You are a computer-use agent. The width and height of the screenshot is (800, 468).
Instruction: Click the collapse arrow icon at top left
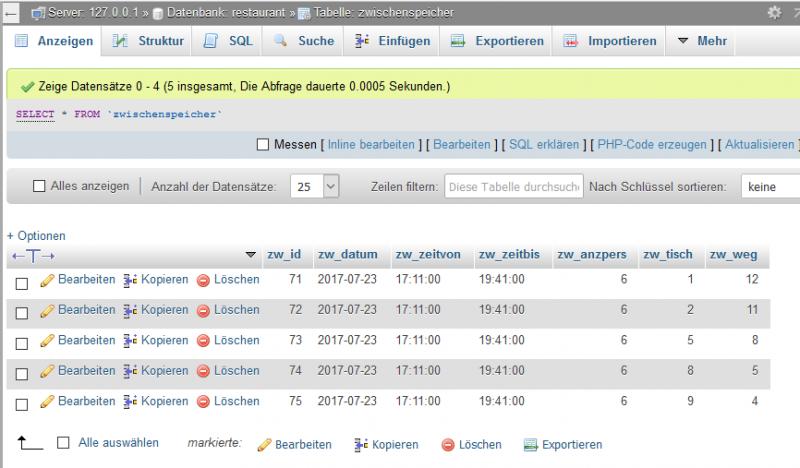pos(11,13)
